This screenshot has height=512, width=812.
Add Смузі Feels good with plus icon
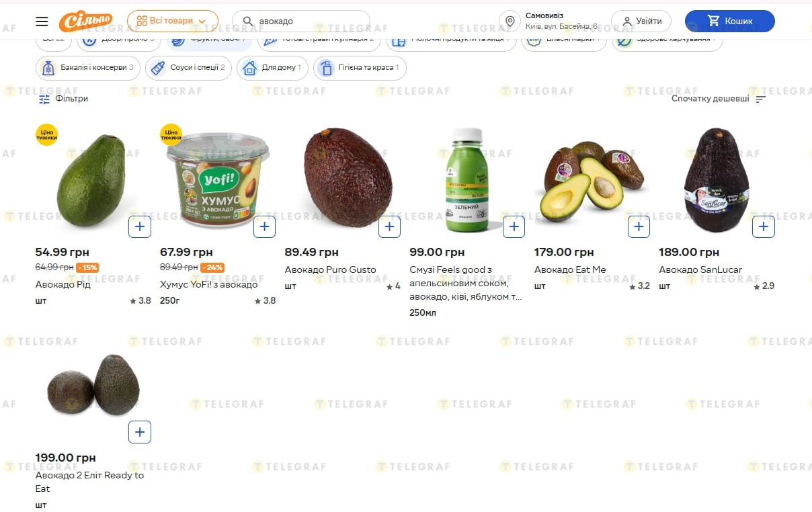514,226
